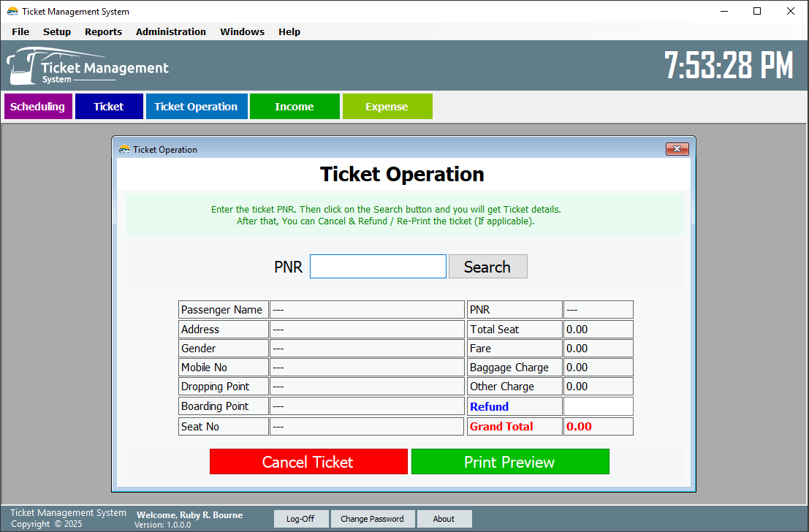Image resolution: width=809 pixels, height=532 pixels.
Task: Click the Refund link in the details table
Action: point(489,406)
